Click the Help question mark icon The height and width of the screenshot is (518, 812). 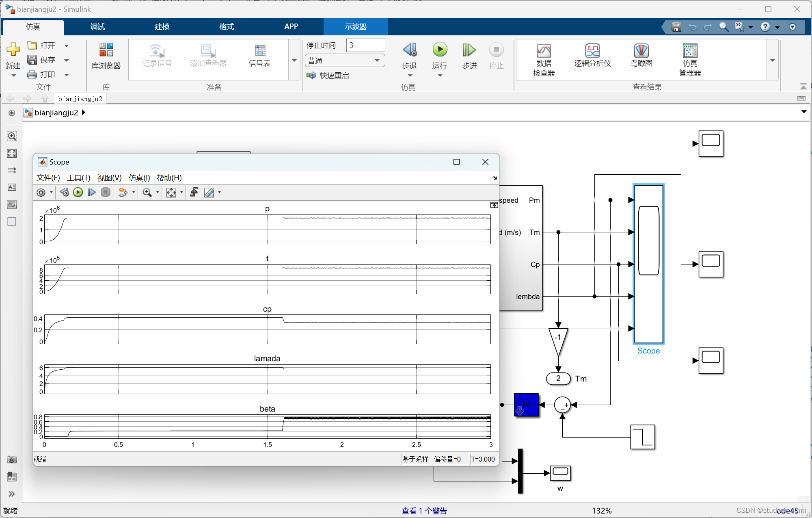pyautogui.click(x=765, y=27)
